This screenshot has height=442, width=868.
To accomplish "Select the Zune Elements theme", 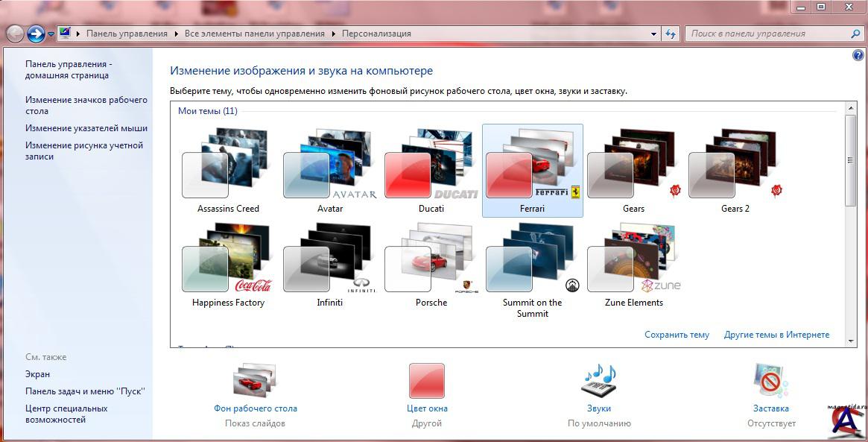I will click(x=633, y=265).
